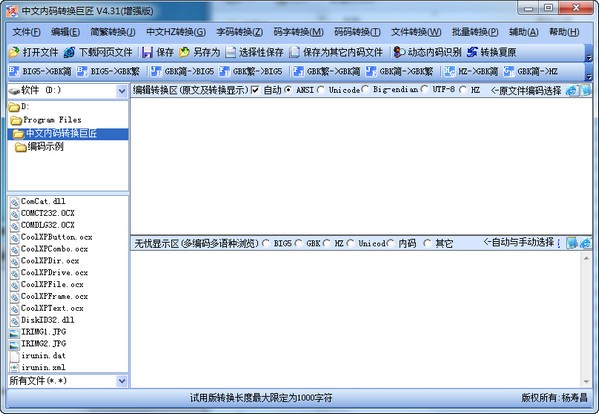The image size is (599, 414).
Task: Open the 批量转换(P) menu
Action: (475, 32)
